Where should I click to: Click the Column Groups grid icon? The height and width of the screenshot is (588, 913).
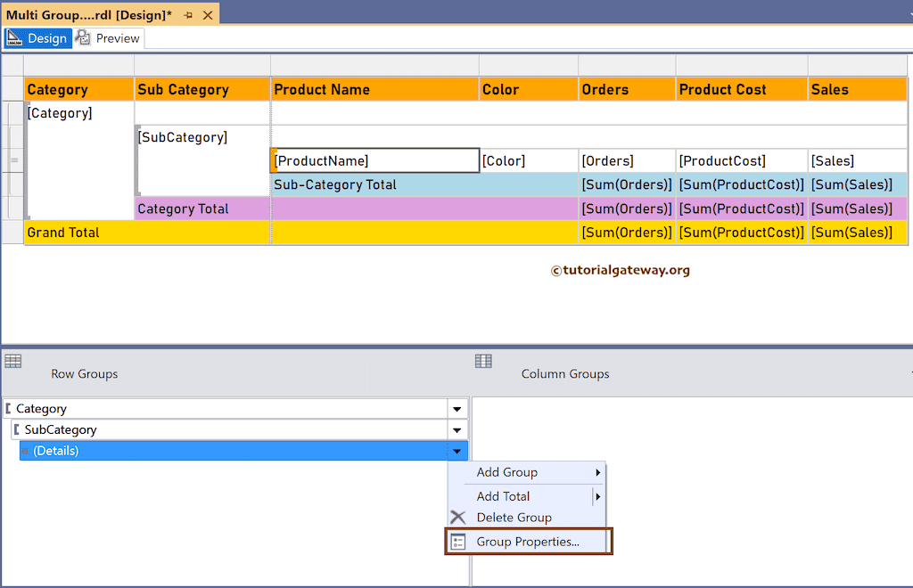point(483,361)
